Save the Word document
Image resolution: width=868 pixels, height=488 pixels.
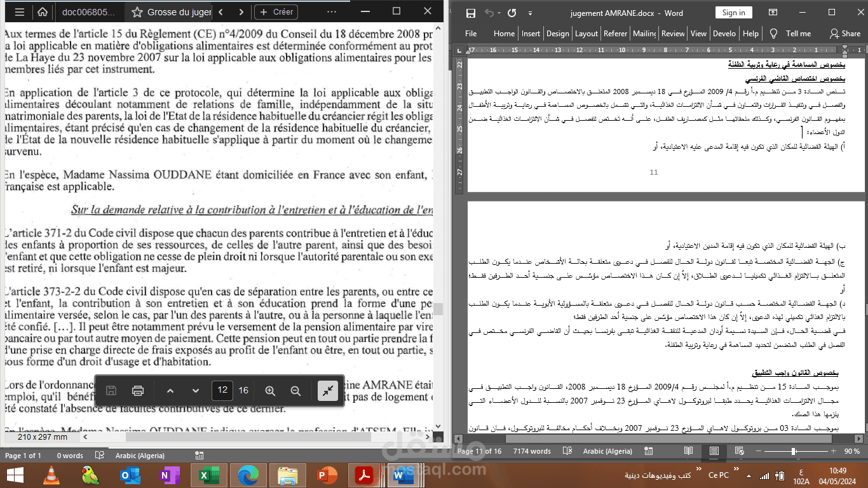(470, 13)
